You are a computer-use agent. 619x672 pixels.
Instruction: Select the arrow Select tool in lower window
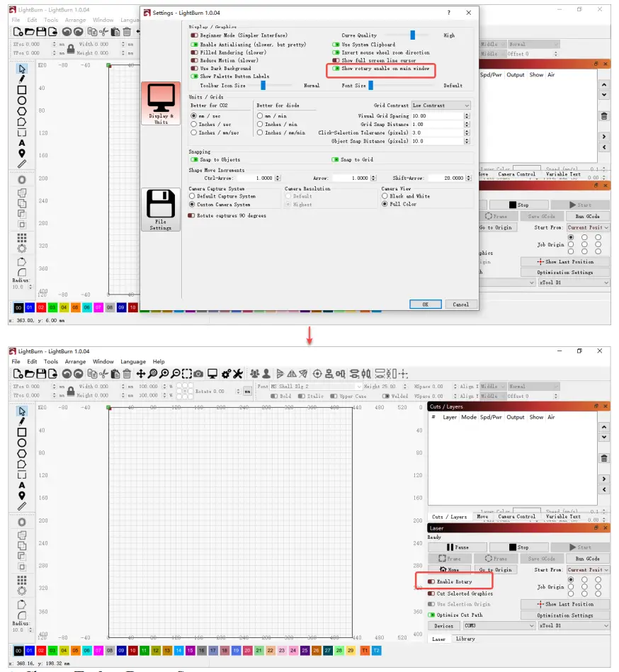(22, 411)
